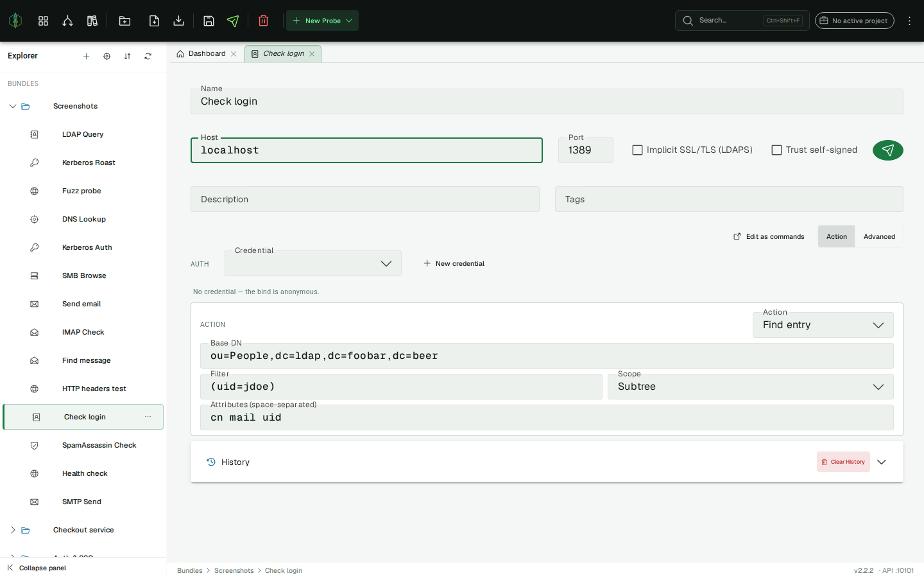Image resolution: width=924 pixels, height=578 pixels.
Task: Click the Bundles breadcrumb link
Action: click(189, 570)
